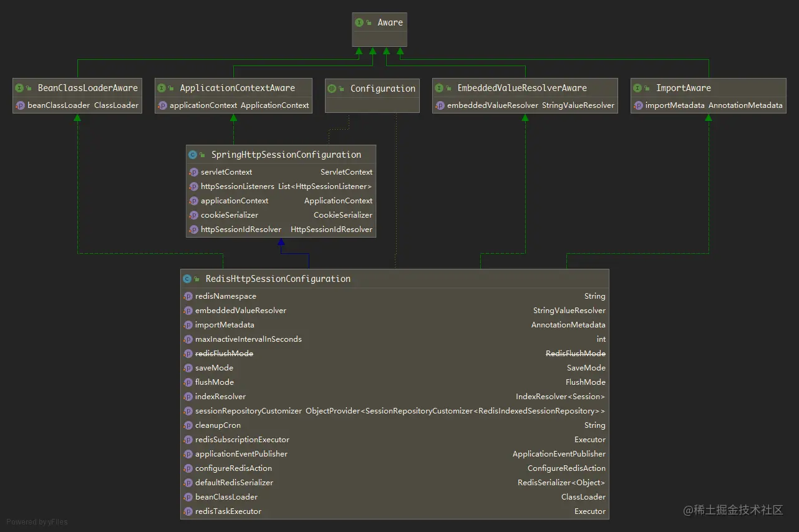Click the struck-through redisFlushMode property name
This screenshot has height=532, width=799.
[225, 354]
